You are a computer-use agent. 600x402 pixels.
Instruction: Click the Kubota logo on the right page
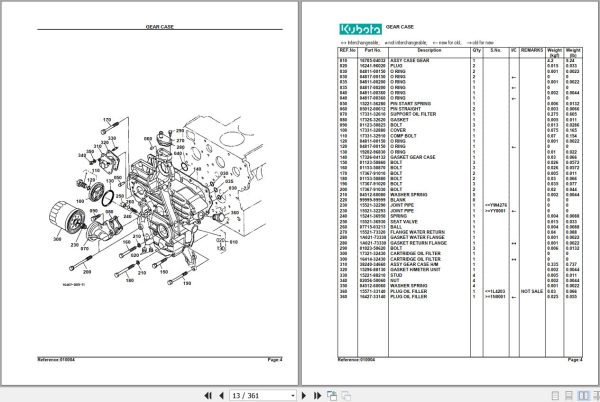tap(360, 29)
